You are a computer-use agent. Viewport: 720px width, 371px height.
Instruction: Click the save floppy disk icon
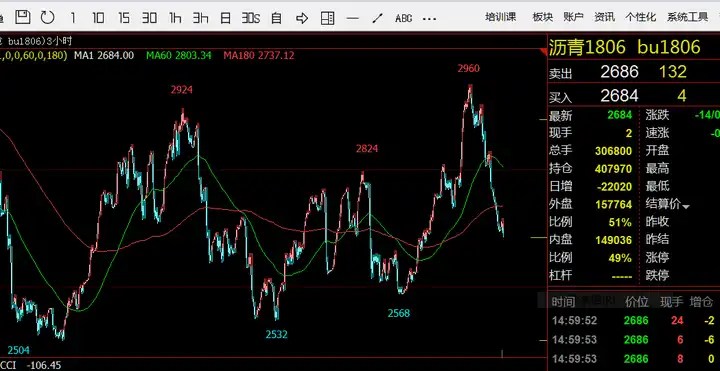(x=22, y=17)
